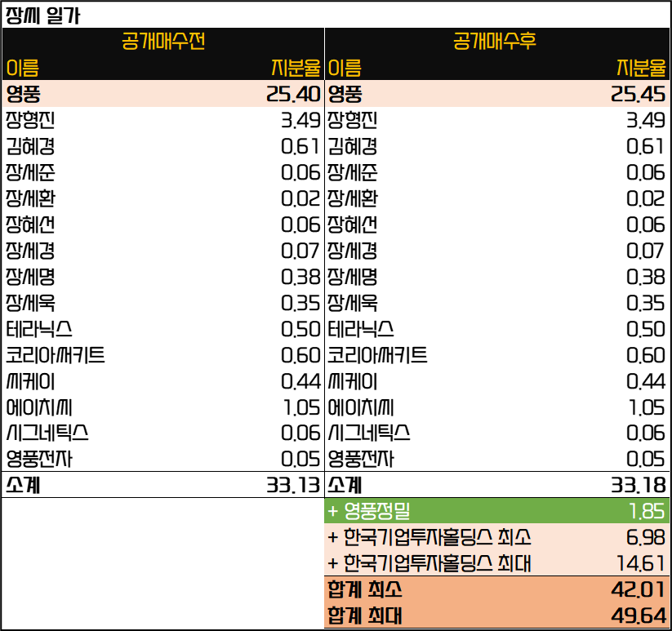
Task: Select '소계' label in 공개매수후 table
Action: pos(345,486)
